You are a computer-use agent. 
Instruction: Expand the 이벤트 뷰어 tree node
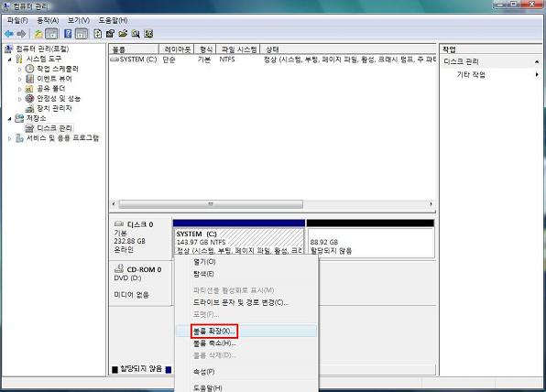(x=20, y=79)
